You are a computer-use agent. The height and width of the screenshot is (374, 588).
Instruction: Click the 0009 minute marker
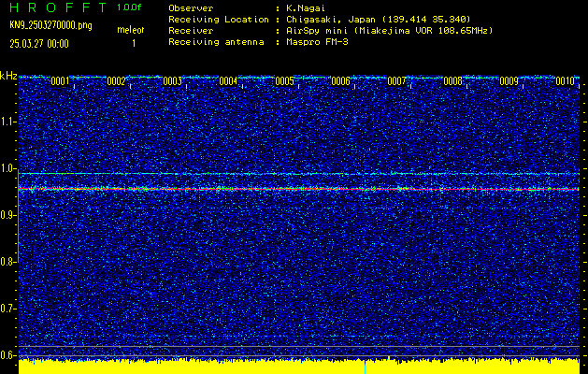[x=509, y=81]
